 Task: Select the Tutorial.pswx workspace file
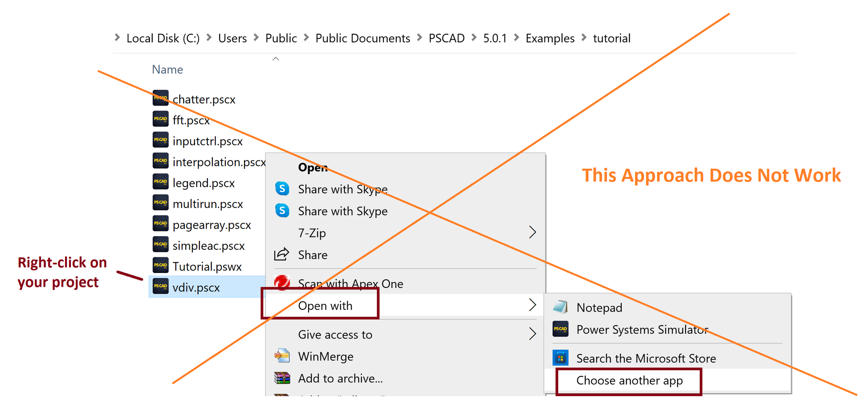207,267
